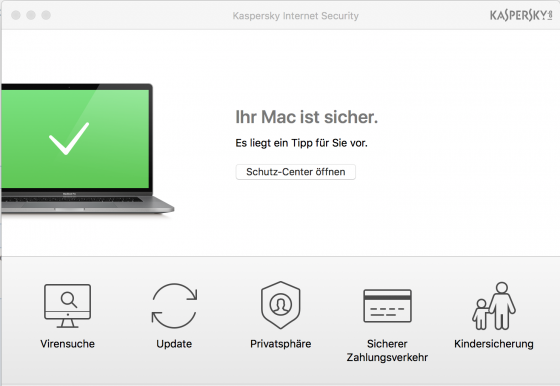Open the Virensuche monitor icon
Viewport: 560px width, 386px height.
tap(68, 306)
